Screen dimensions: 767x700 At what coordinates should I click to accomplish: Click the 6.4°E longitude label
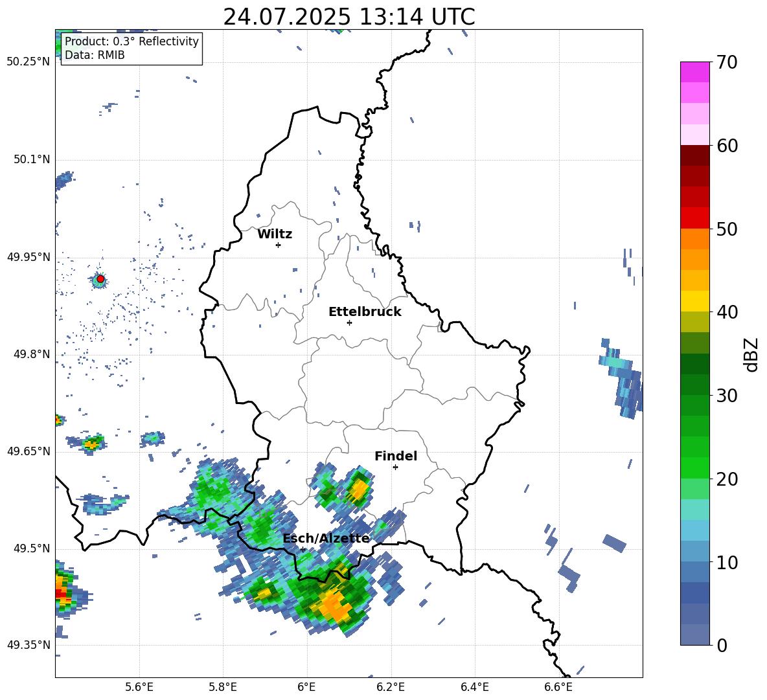pyautogui.click(x=474, y=687)
